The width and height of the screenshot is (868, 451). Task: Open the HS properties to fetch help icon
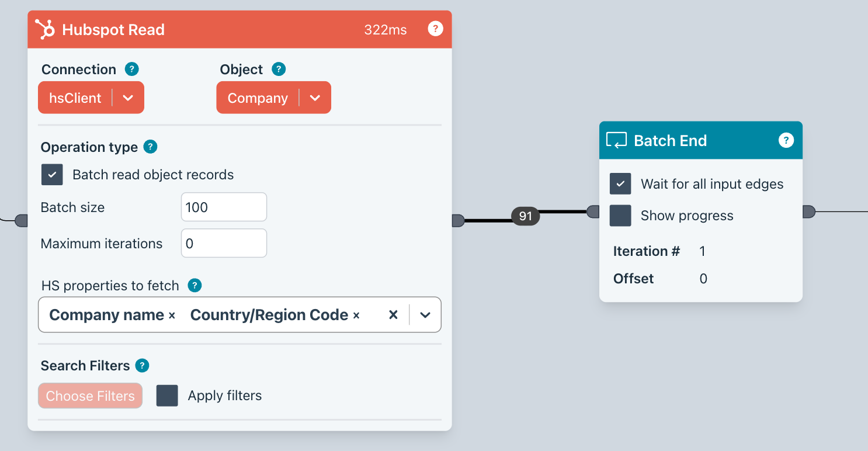coord(195,286)
